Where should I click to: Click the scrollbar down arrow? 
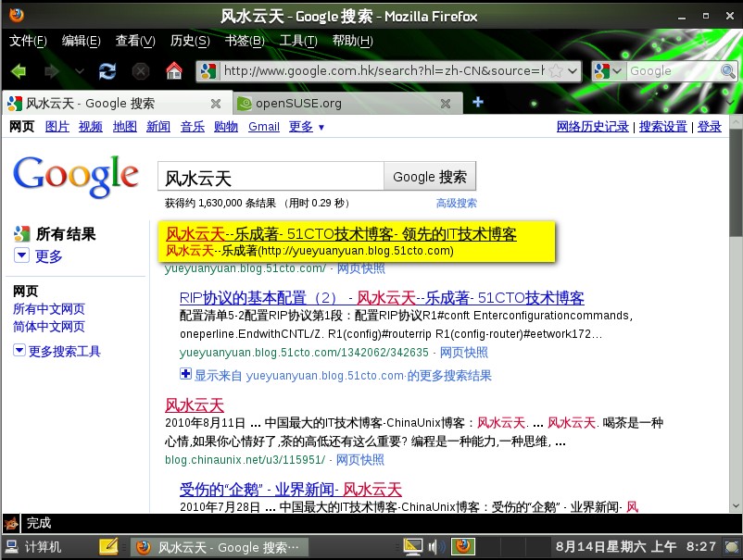pyautogui.click(x=736, y=505)
